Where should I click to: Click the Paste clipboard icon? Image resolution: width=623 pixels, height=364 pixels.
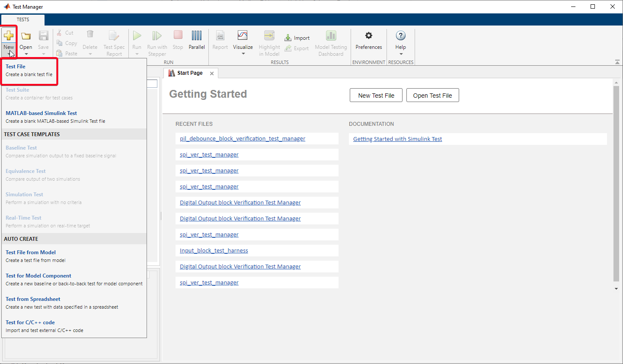[60, 54]
